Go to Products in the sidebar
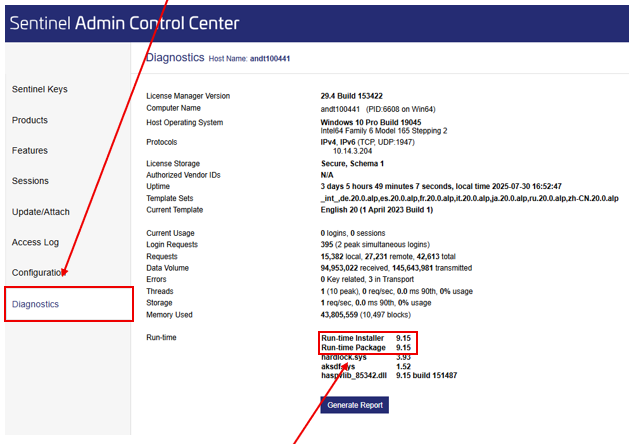Image resolution: width=636 pixels, height=444 pixels. tap(30, 120)
